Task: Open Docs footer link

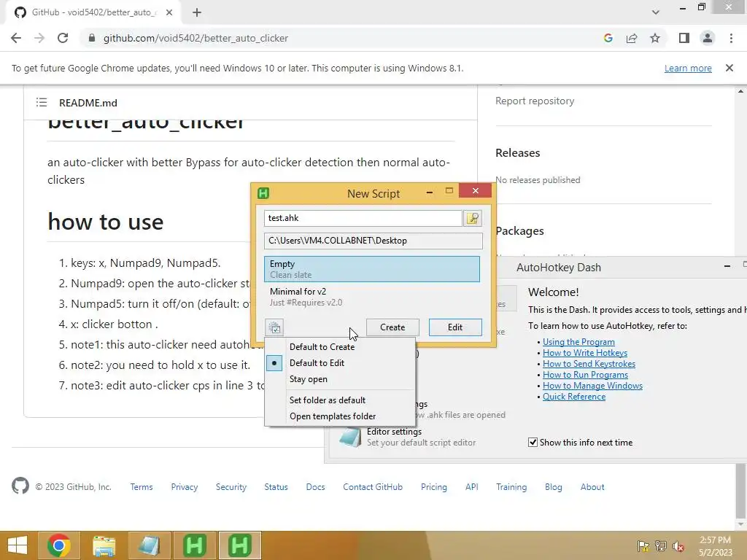Action: [x=315, y=486]
